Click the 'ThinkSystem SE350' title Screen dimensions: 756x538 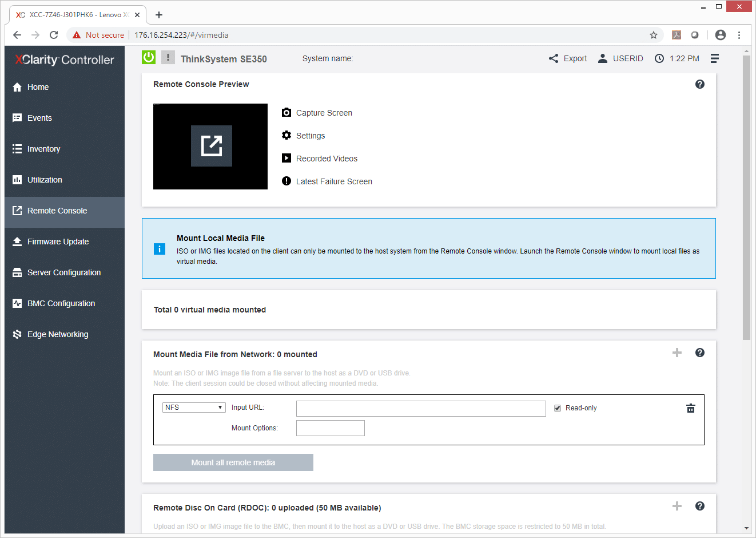point(224,59)
